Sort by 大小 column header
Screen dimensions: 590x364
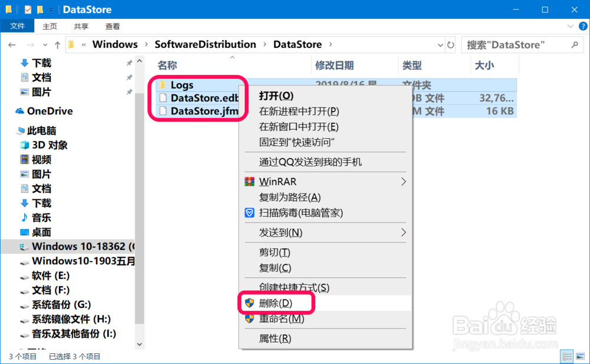(x=484, y=65)
